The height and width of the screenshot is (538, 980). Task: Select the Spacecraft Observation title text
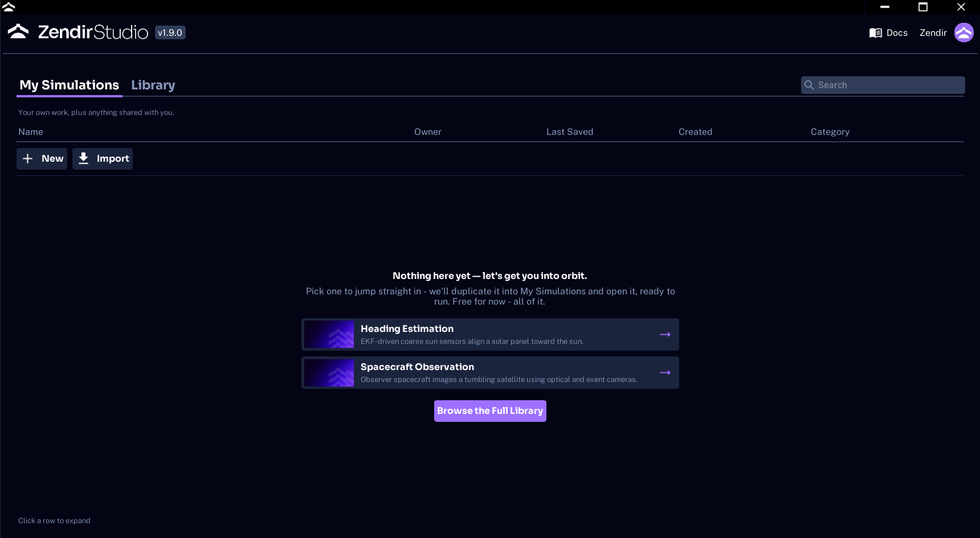coord(417,367)
